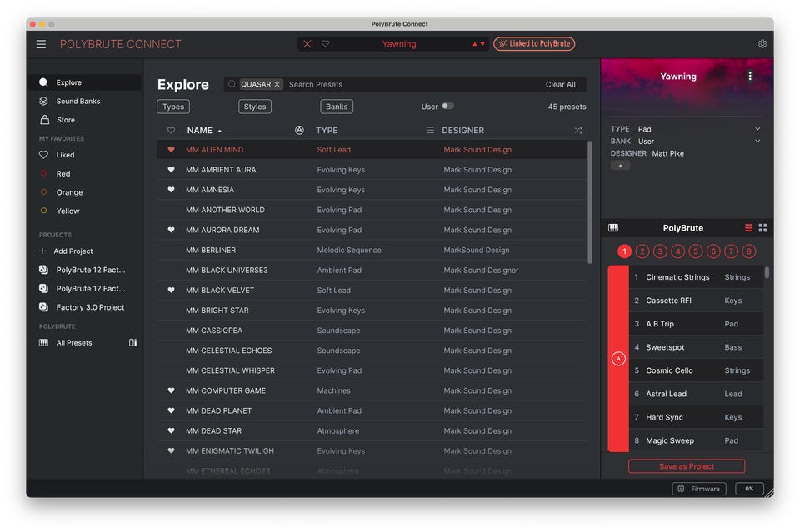Click the red bank A circle marker
The width and height of the screenshot is (800, 532).
[x=618, y=359]
